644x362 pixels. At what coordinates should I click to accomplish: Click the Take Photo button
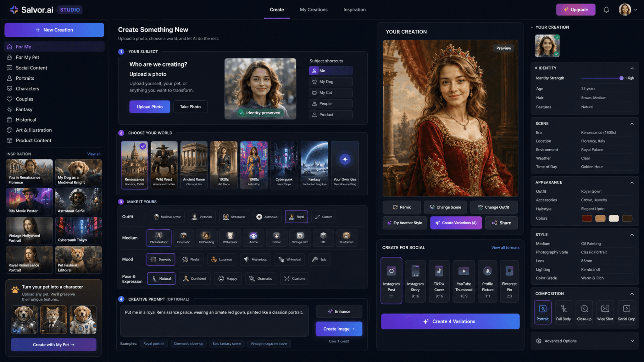point(190,107)
